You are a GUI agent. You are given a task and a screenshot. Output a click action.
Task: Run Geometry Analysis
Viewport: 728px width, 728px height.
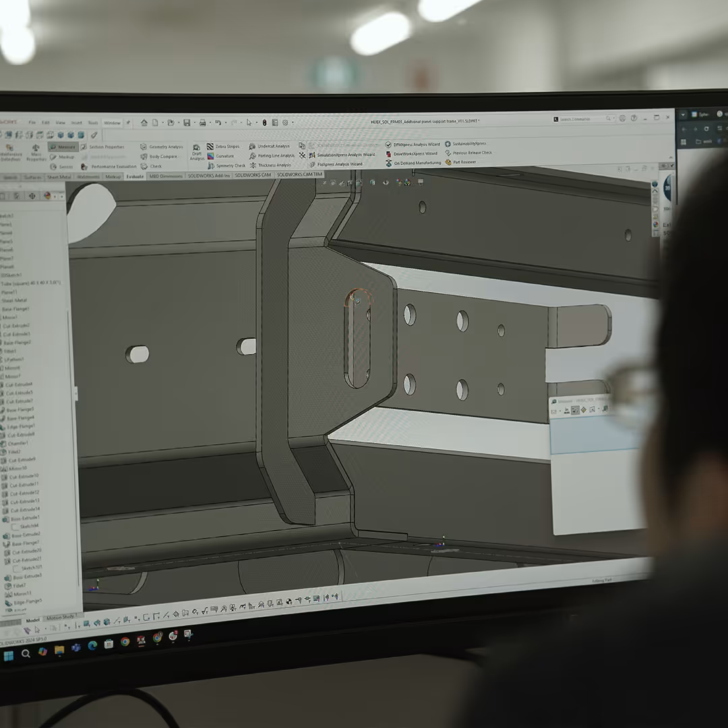162,147
